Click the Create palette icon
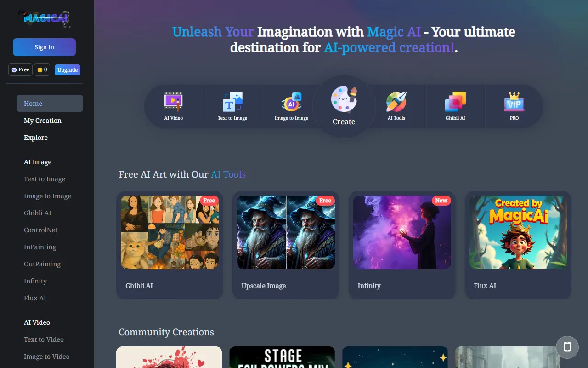The width and height of the screenshot is (588, 368). [x=344, y=100]
